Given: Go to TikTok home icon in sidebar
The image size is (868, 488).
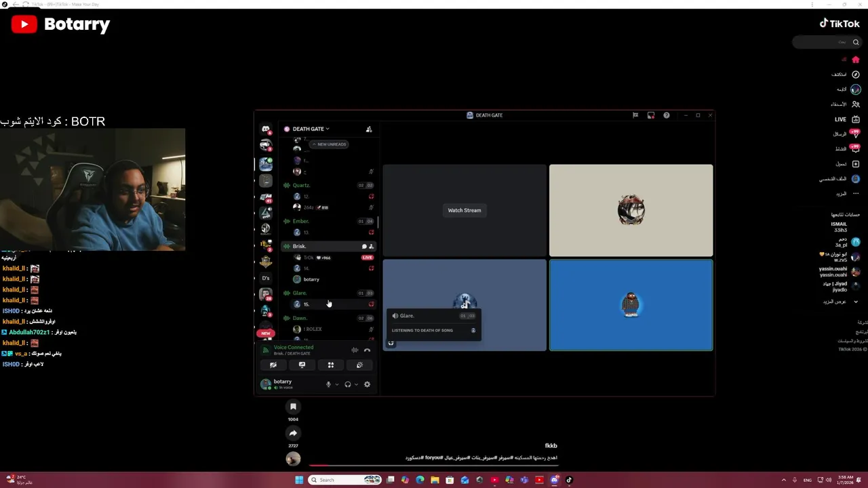Looking at the screenshot, I should coord(856,60).
